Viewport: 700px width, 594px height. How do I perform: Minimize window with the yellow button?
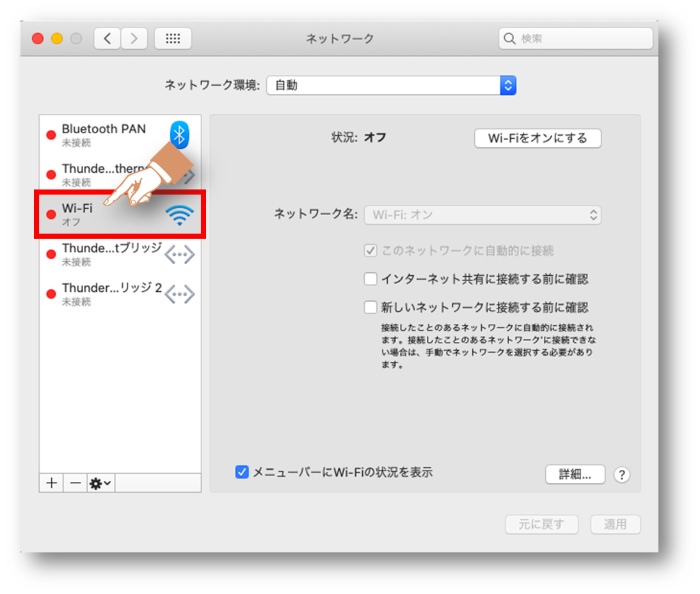[x=57, y=39]
